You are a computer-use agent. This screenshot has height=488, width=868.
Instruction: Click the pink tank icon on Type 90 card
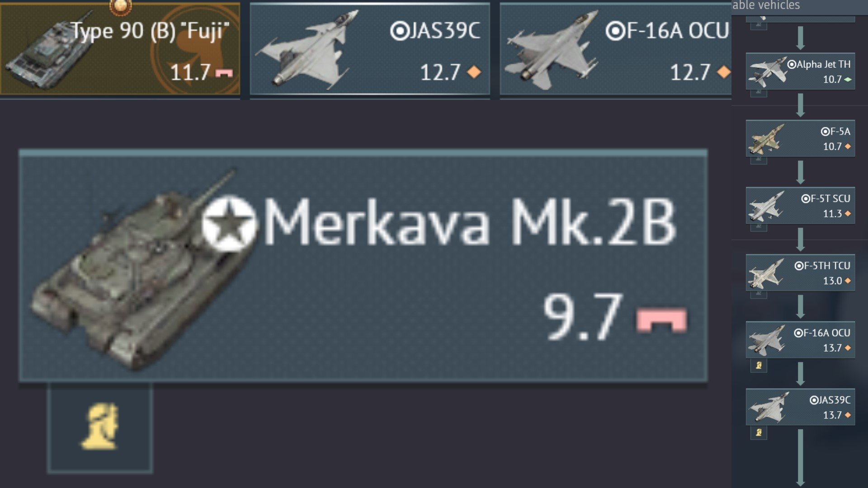224,73
